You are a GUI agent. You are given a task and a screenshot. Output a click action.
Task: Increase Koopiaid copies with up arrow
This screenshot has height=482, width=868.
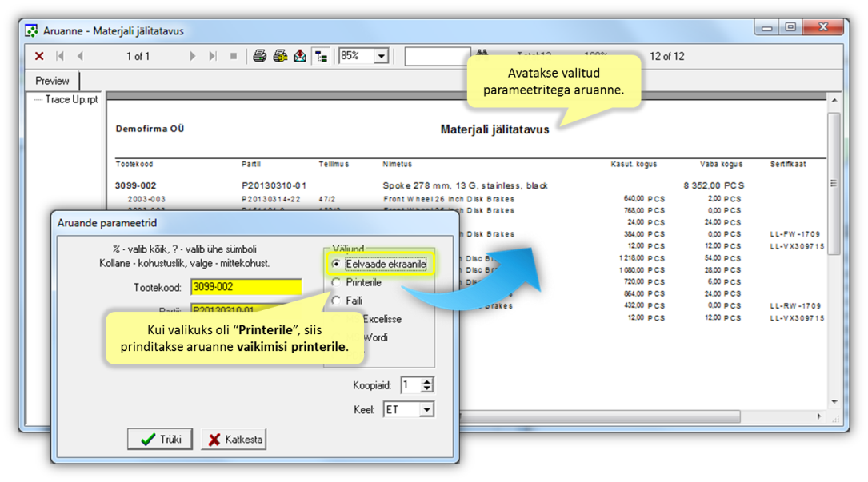427,380
